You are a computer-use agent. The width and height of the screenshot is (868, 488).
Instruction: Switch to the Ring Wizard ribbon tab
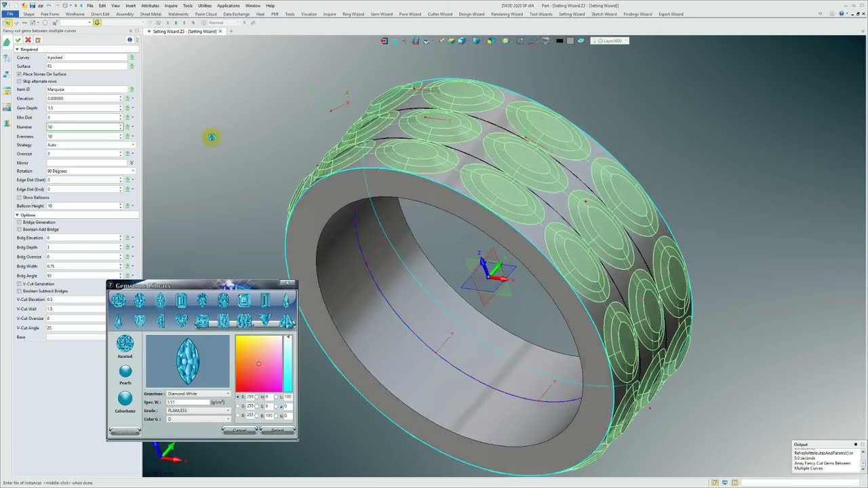(x=353, y=14)
